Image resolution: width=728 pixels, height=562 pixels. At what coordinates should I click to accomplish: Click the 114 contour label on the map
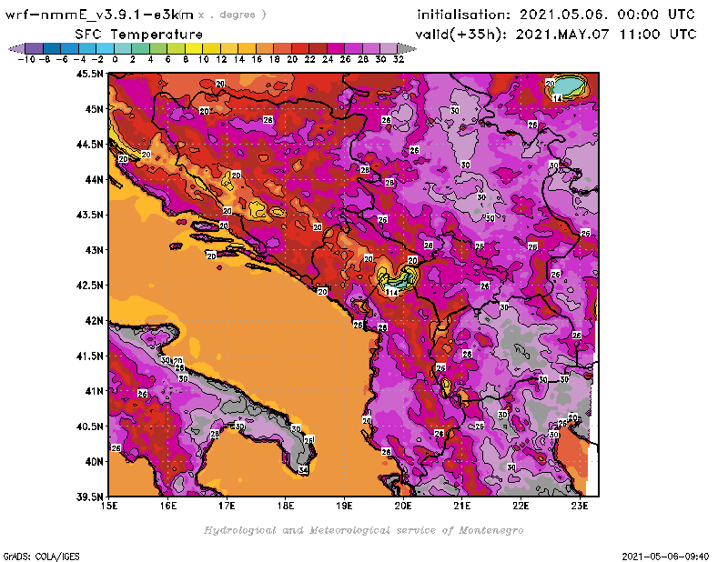point(392,293)
